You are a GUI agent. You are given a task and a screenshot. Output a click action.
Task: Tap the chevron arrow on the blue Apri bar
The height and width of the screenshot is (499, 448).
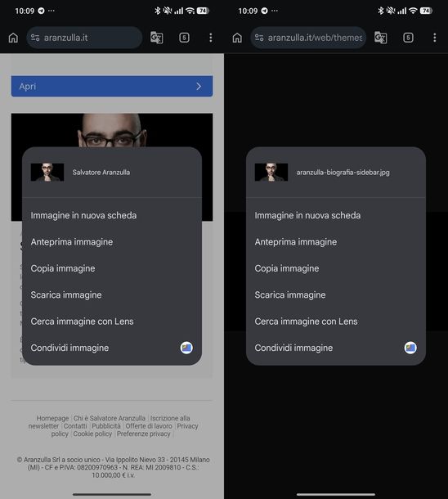pos(199,86)
